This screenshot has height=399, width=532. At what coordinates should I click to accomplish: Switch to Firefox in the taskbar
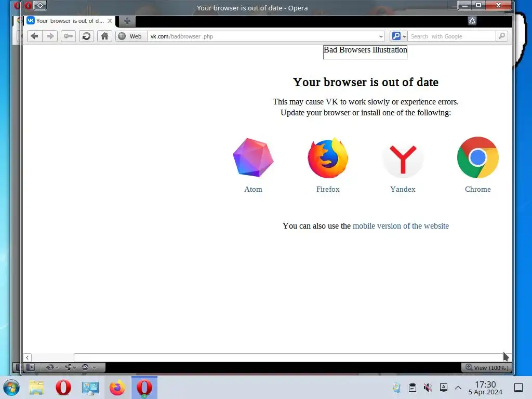point(117,388)
